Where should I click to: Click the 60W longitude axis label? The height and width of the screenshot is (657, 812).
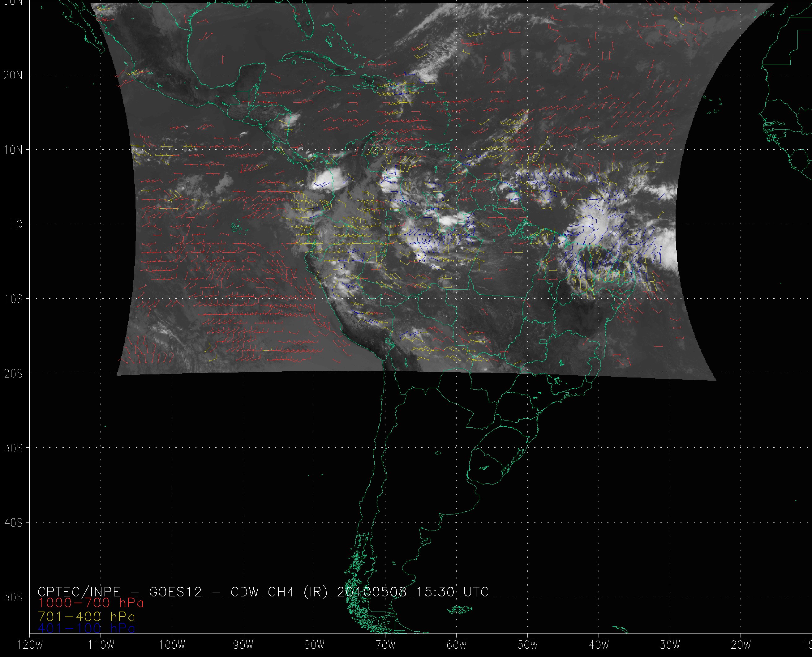[457, 645]
